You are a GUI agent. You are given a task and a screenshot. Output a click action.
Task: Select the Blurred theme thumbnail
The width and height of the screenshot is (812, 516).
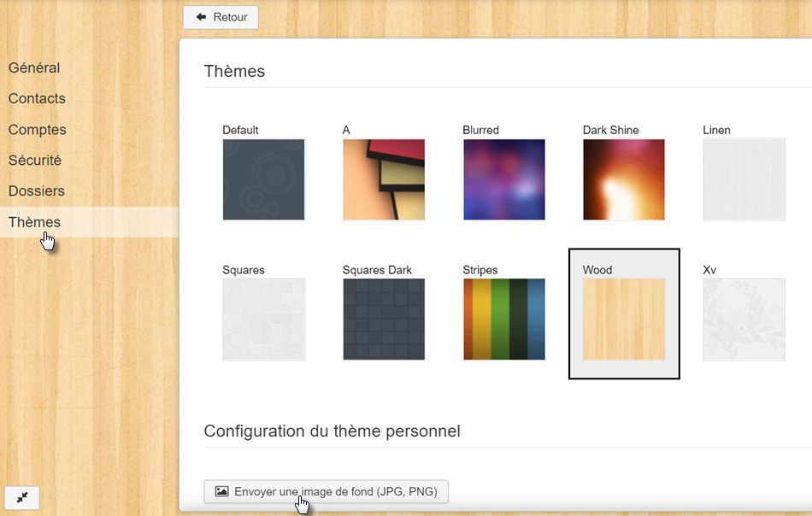click(x=503, y=179)
